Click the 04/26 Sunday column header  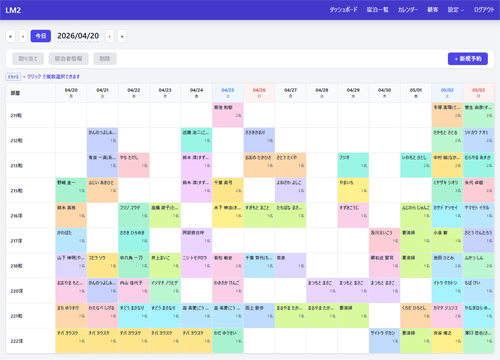coord(259,93)
